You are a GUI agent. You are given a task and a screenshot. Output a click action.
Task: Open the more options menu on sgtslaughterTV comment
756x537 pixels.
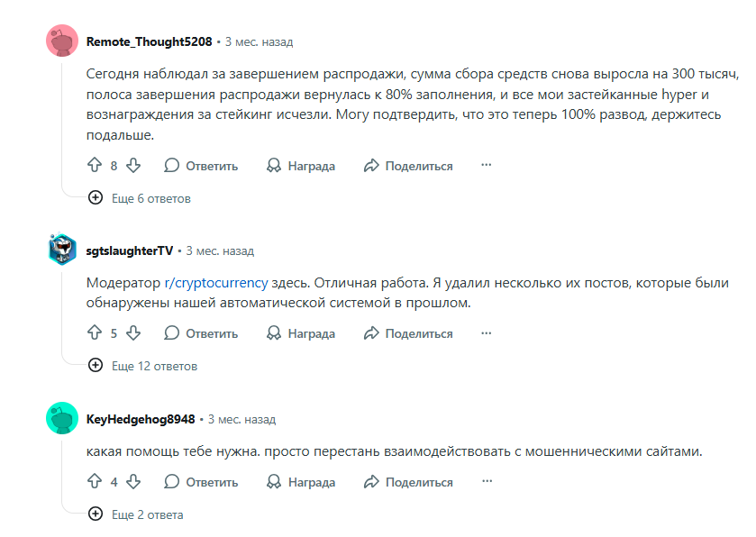pyautogui.click(x=487, y=332)
